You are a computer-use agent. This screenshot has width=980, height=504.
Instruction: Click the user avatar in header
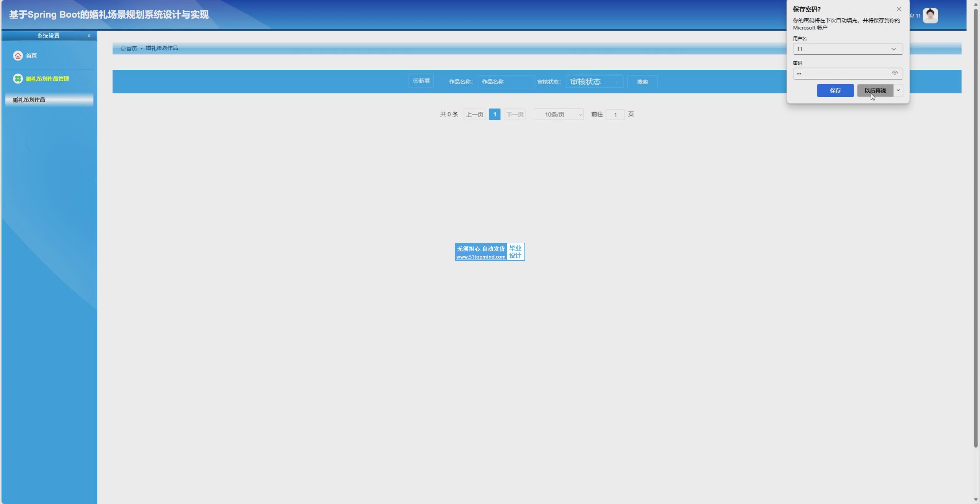930,16
